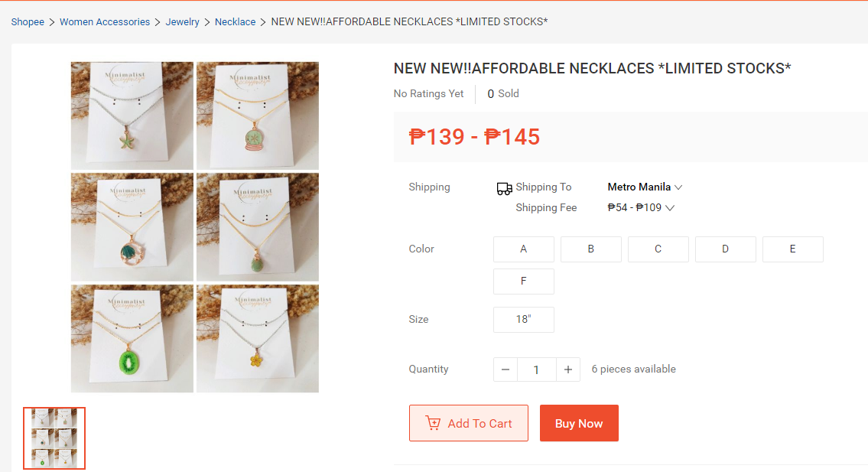Choose color option D

point(726,249)
